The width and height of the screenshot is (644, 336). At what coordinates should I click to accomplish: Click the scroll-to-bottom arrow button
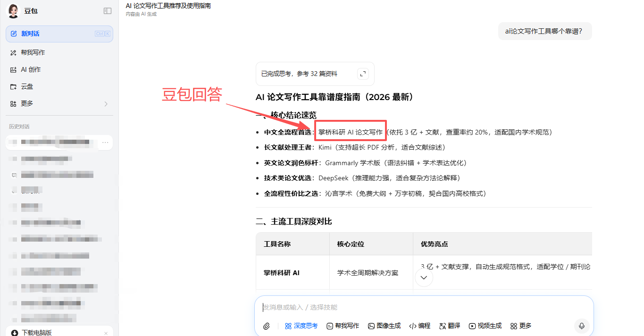424,277
